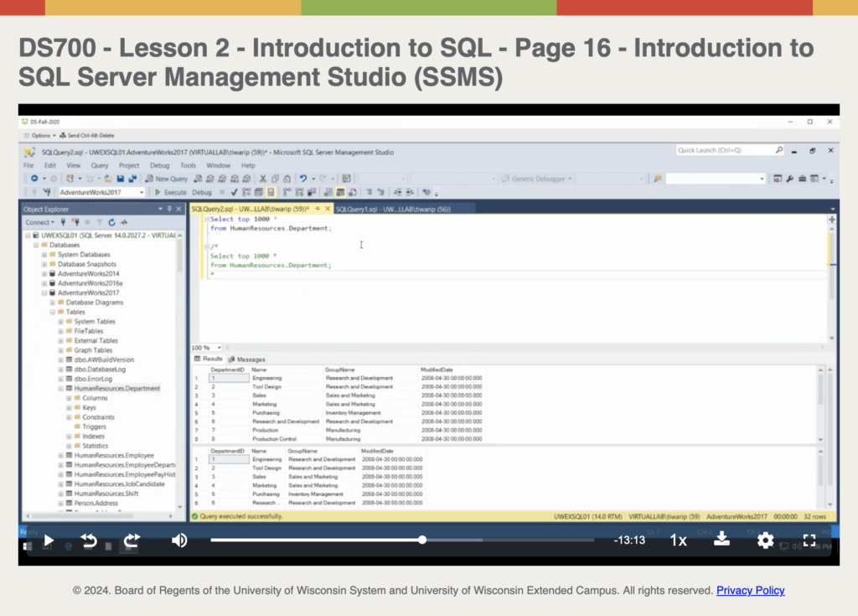Click the Privacy Policy link

click(x=750, y=591)
